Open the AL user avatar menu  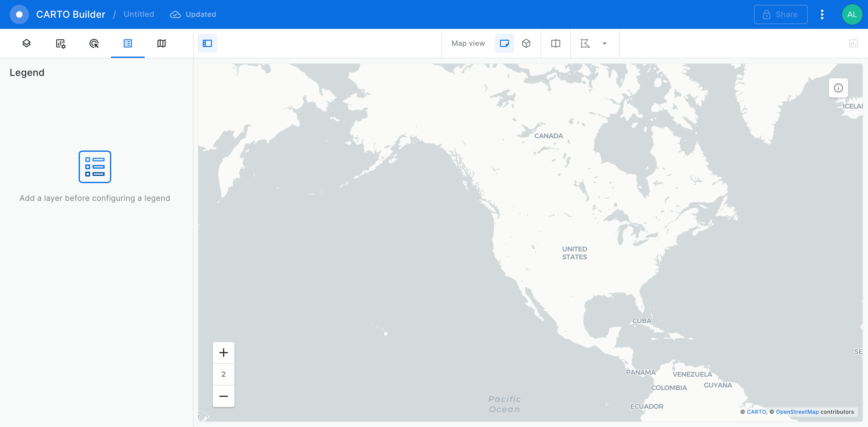852,14
